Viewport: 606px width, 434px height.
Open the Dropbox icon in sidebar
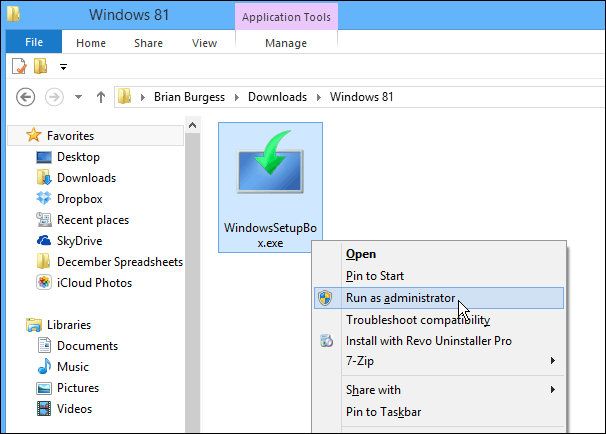(44, 198)
